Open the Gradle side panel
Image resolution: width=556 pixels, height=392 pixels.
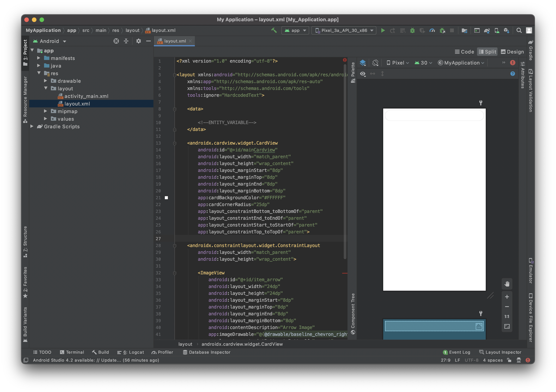click(531, 50)
